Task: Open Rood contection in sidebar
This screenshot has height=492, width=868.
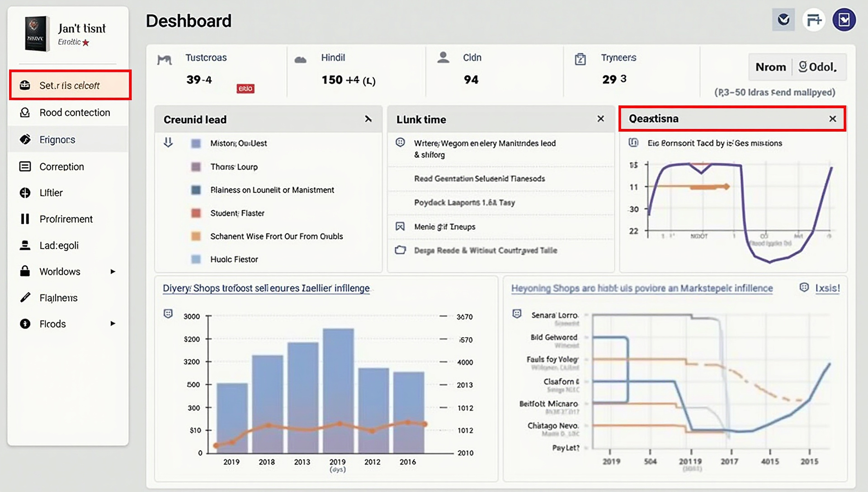Action: tap(75, 113)
